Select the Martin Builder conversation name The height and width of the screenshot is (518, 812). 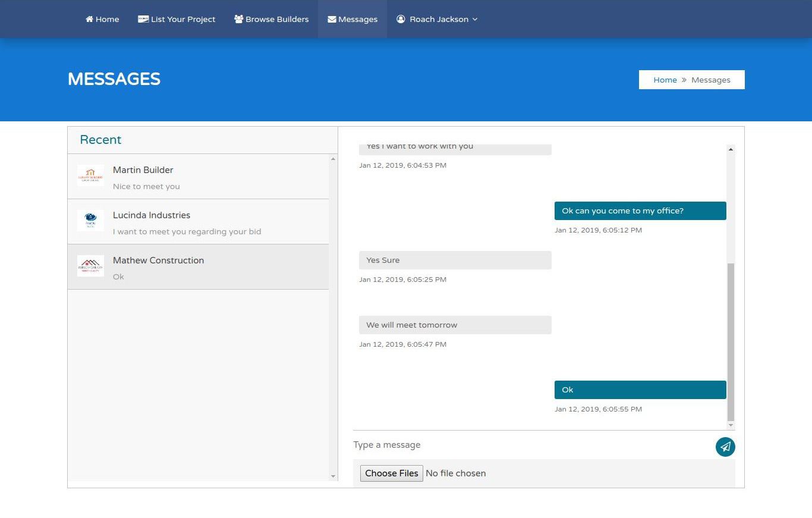coord(143,170)
